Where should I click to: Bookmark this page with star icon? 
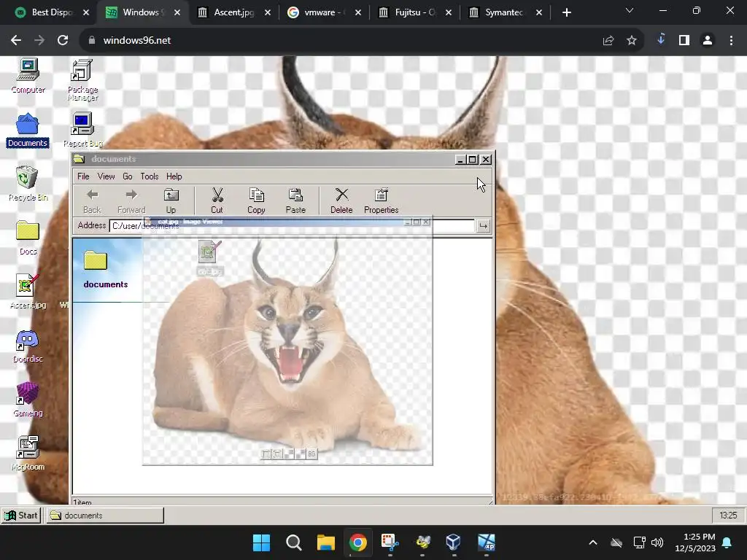tap(632, 41)
